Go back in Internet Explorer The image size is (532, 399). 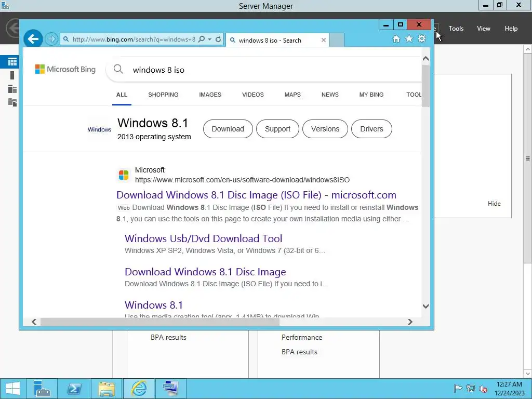pyautogui.click(x=33, y=39)
